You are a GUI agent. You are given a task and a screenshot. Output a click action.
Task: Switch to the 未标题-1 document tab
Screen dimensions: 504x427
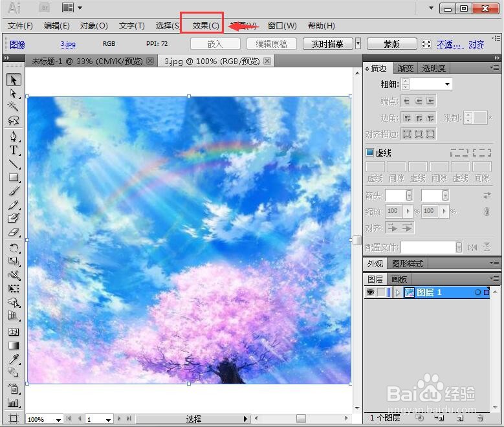tap(87, 61)
